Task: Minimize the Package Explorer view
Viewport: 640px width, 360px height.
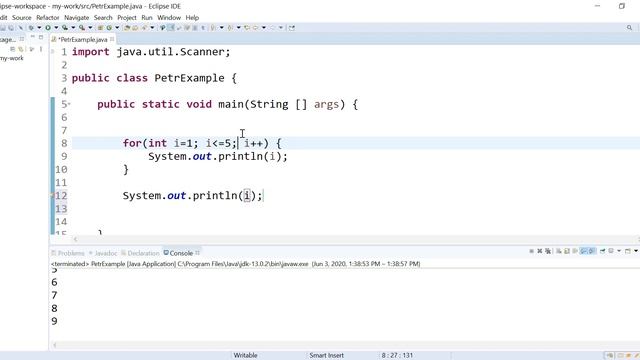Action: click(x=32, y=37)
